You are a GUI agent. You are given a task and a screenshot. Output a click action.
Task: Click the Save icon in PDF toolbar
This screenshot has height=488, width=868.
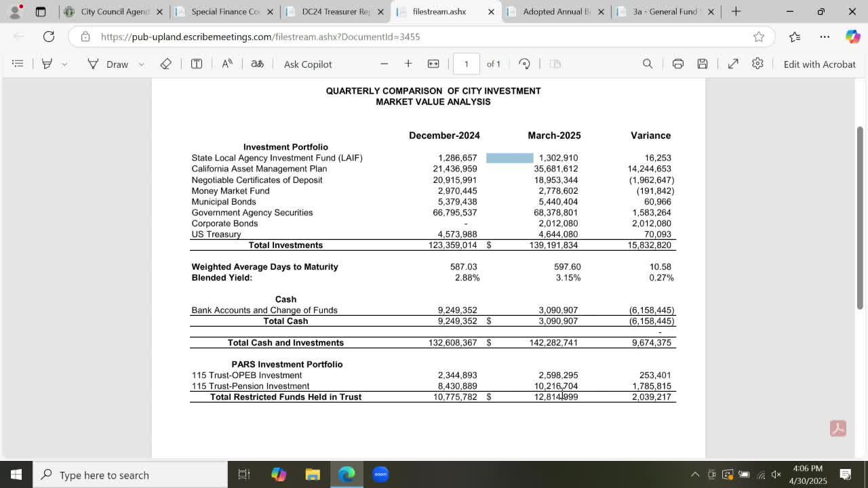[703, 64]
